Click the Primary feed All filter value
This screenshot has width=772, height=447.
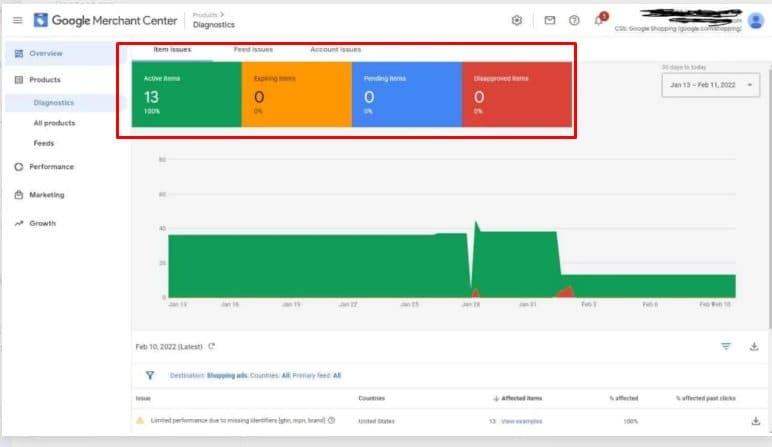tap(337, 376)
